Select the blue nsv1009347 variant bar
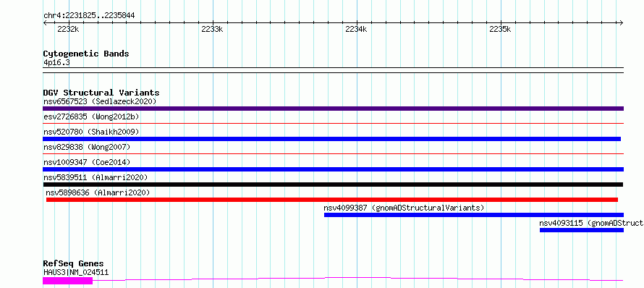The image size is (644, 288). pos(333,169)
